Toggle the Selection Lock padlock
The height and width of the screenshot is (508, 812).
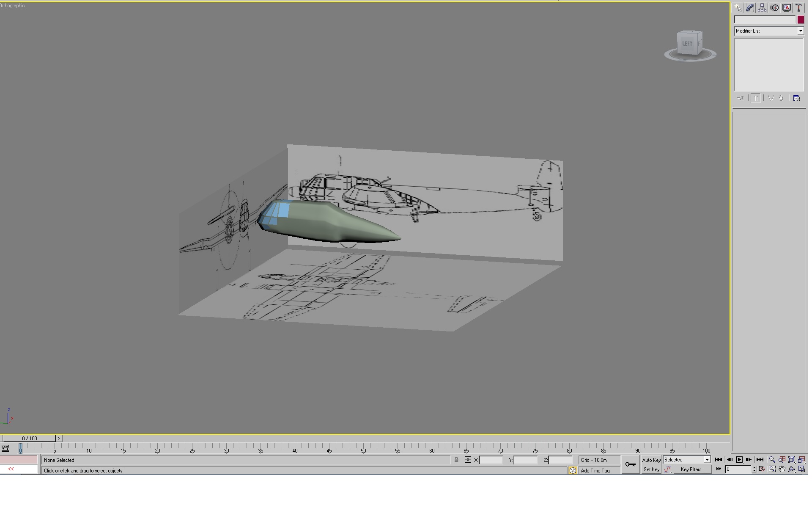tap(456, 460)
